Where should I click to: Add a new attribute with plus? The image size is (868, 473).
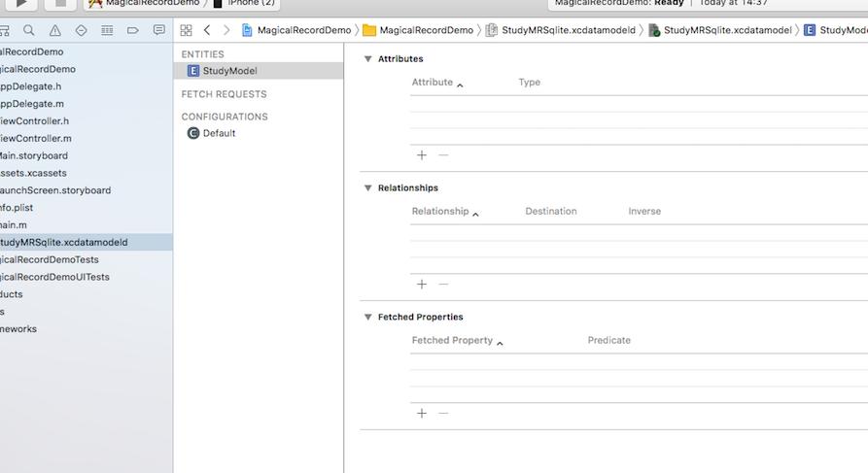tap(422, 155)
